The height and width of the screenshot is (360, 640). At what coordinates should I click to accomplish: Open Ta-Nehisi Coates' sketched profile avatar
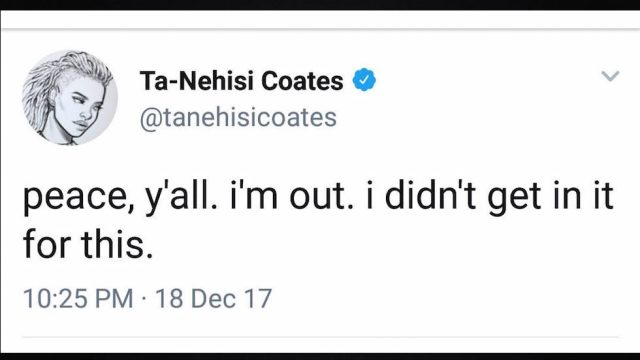[x=70, y=97]
